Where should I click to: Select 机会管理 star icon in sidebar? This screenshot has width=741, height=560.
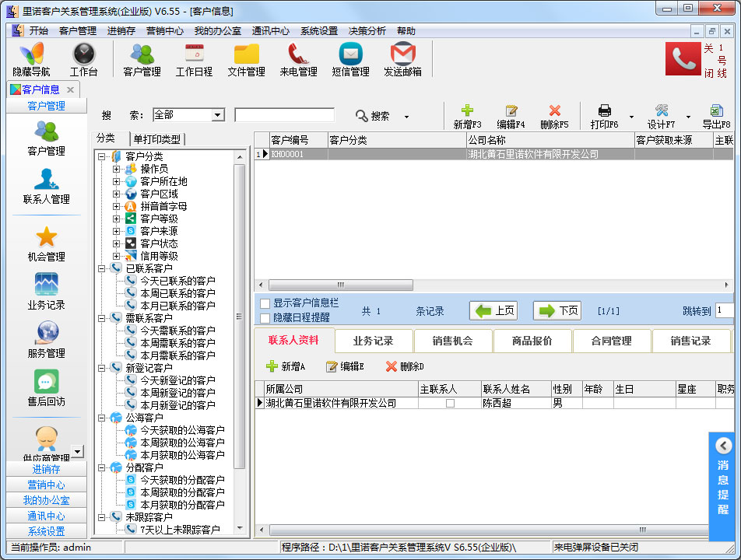[x=46, y=237]
